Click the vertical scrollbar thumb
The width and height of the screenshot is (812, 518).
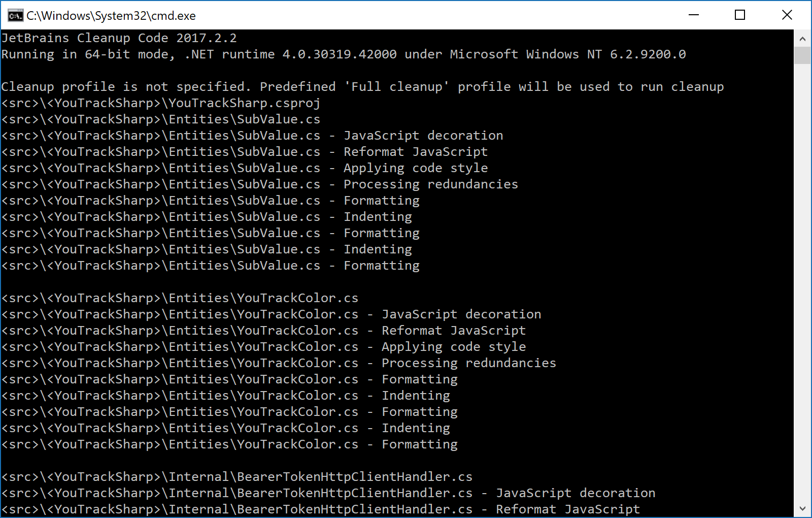pos(802,55)
